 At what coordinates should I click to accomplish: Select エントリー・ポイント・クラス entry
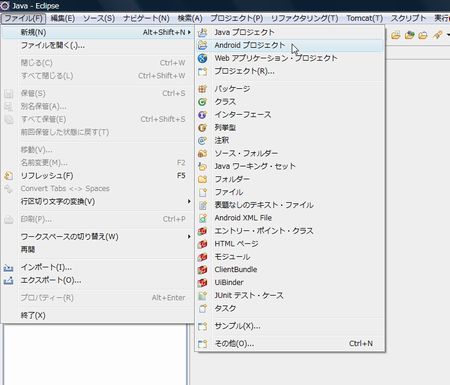(x=290, y=231)
